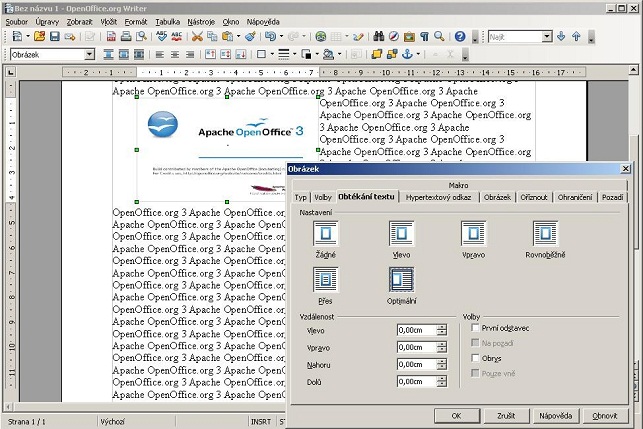Increase the Vlevo distance spinner
Image resolution: width=643 pixels, height=429 pixels.
(x=442, y=325)
